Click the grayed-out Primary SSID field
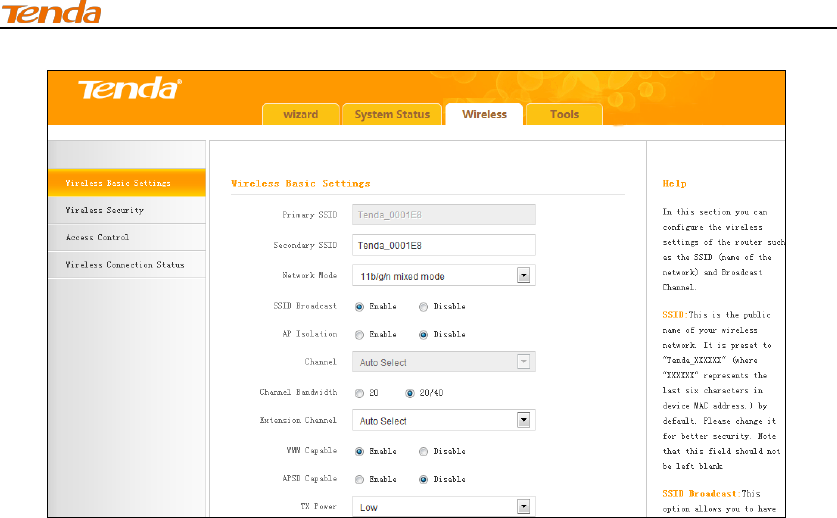 (444, 215)
